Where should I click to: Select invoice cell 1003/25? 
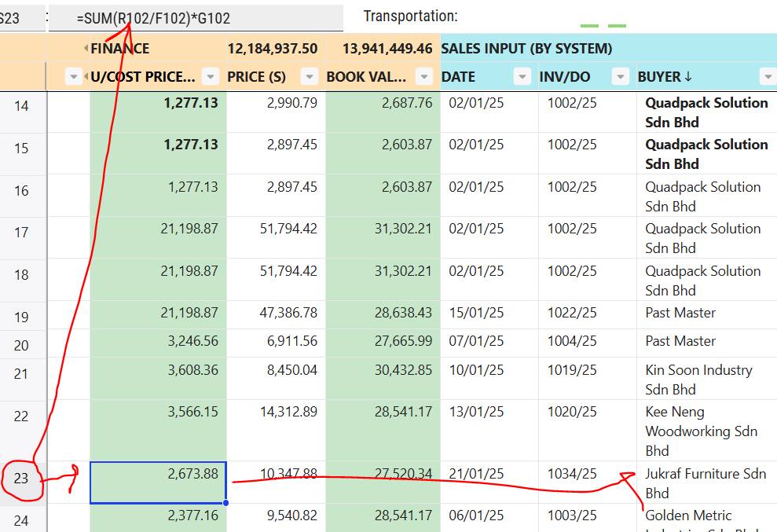(x=588, y=518)
